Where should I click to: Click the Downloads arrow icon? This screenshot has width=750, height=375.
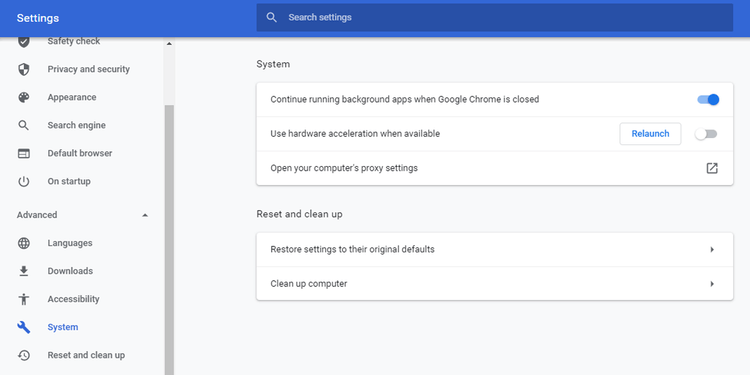click(x=23, y=271)
